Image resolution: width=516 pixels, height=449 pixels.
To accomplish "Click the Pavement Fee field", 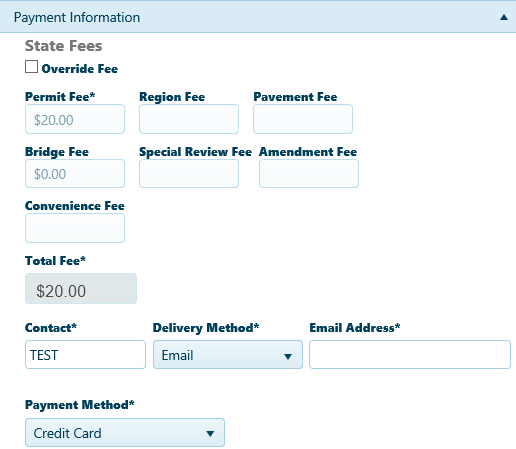I will [x=303, y=119].
